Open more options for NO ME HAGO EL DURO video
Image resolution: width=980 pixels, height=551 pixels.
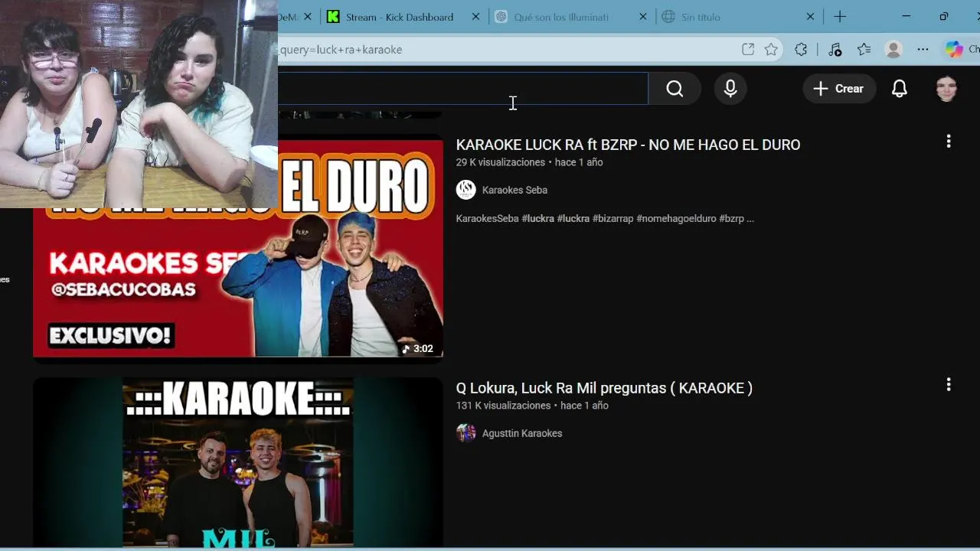point(949,142)
